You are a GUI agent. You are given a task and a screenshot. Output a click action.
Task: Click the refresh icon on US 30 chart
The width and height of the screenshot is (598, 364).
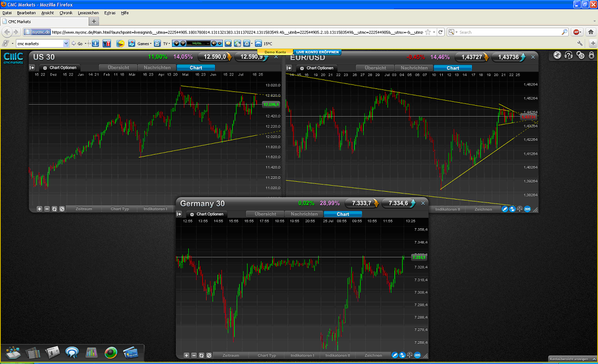pos(54,209)
